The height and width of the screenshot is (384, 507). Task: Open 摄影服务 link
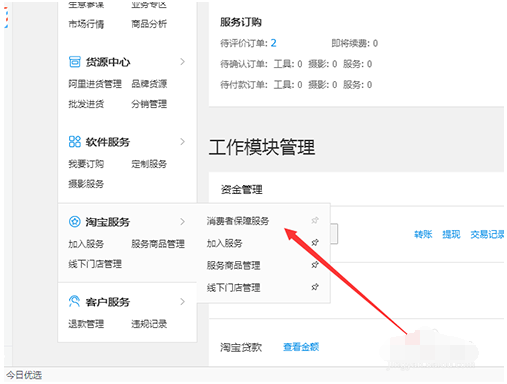point(86,184)
